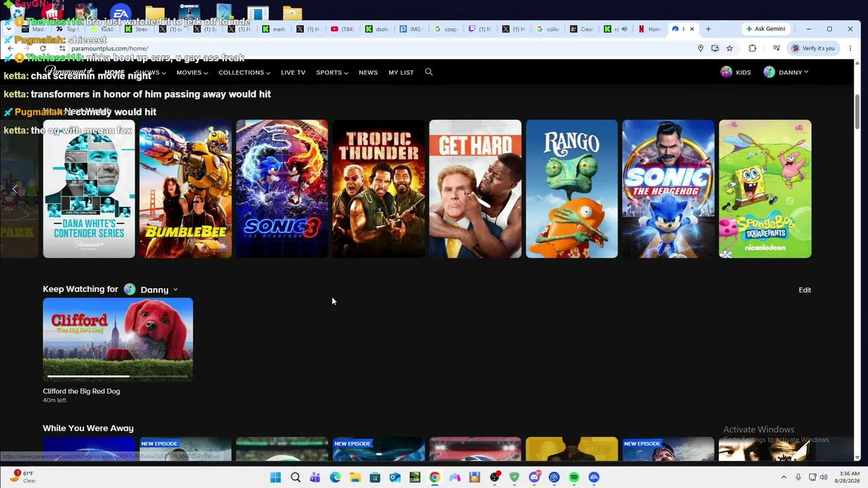Viewport: 868px width, 488px height.
Task: Open the Tropic Thunder poster
Action: pos(378,189)
